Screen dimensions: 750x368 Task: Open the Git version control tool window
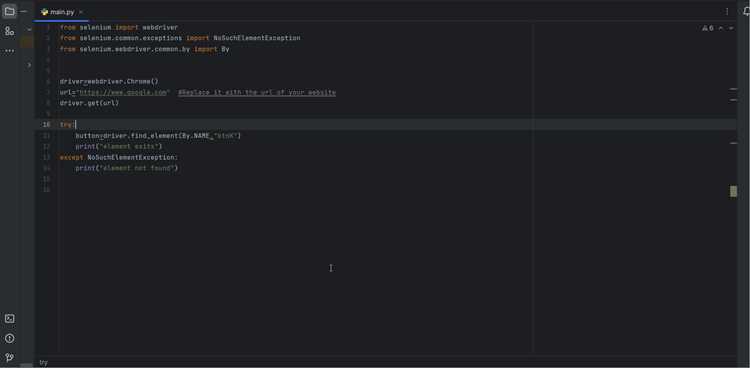coord(9,357)
